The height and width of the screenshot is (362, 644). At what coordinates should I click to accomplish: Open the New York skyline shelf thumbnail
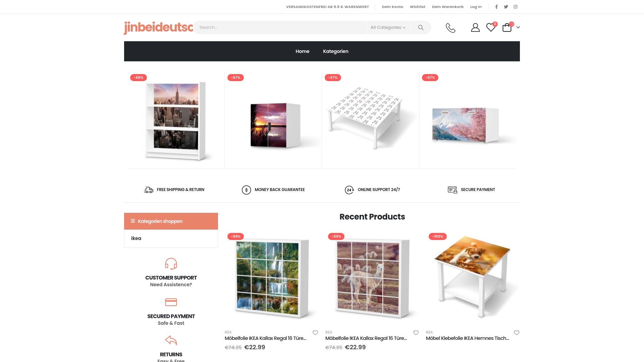[x=176, y=120]
